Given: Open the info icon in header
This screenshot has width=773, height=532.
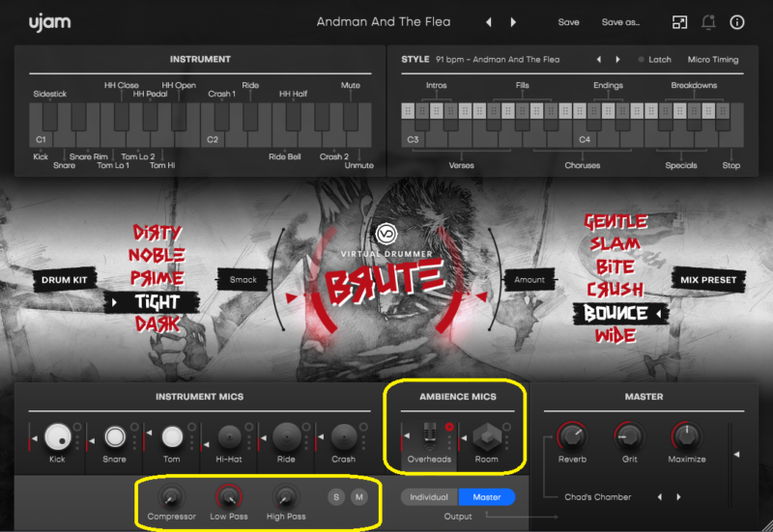Looking at the screenshot, I should click(x=737, y=22).
